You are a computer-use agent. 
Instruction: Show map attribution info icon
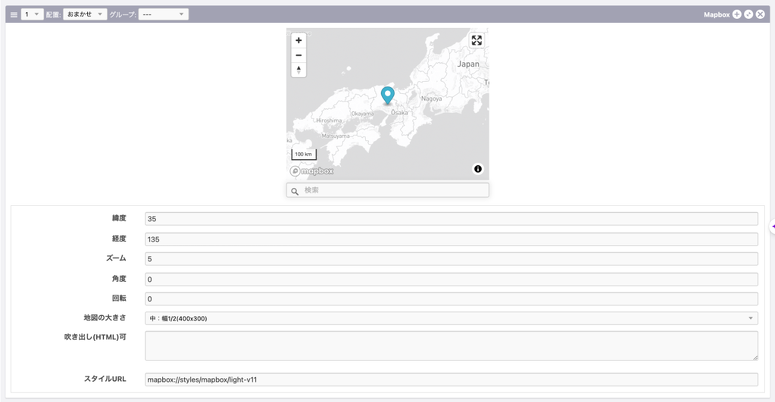point(478,169)
